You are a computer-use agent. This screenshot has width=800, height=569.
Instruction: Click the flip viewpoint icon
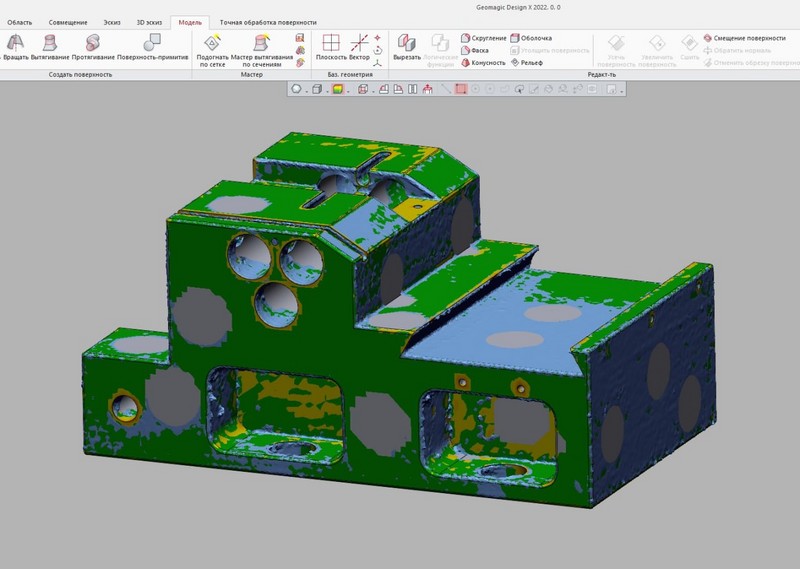tap(412, 89)
